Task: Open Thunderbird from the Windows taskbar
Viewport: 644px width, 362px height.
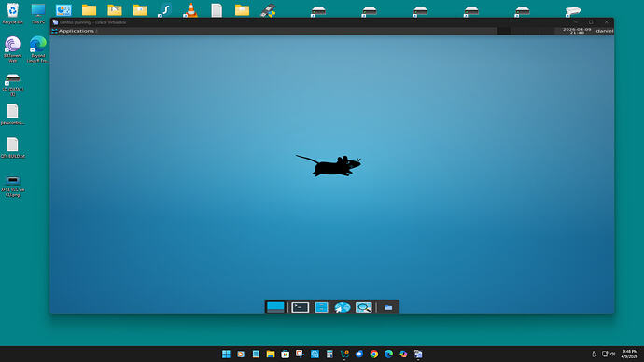Action: (x=359, y=354)
